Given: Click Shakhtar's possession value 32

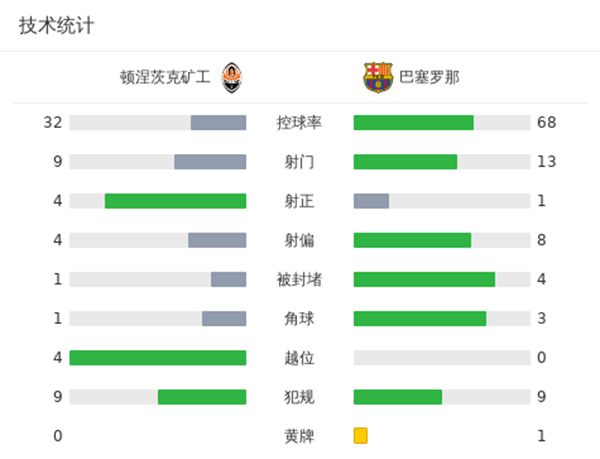Looking at the screenshot, I should (53, 123).
